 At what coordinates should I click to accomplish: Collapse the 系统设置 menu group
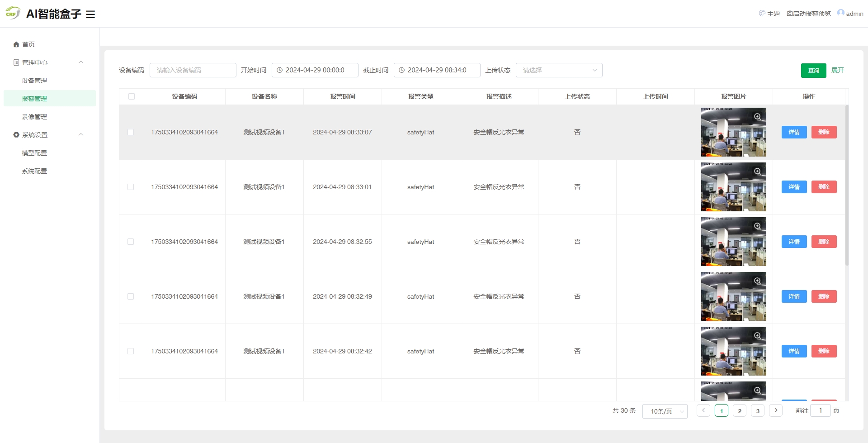click(x=50, y=135)
